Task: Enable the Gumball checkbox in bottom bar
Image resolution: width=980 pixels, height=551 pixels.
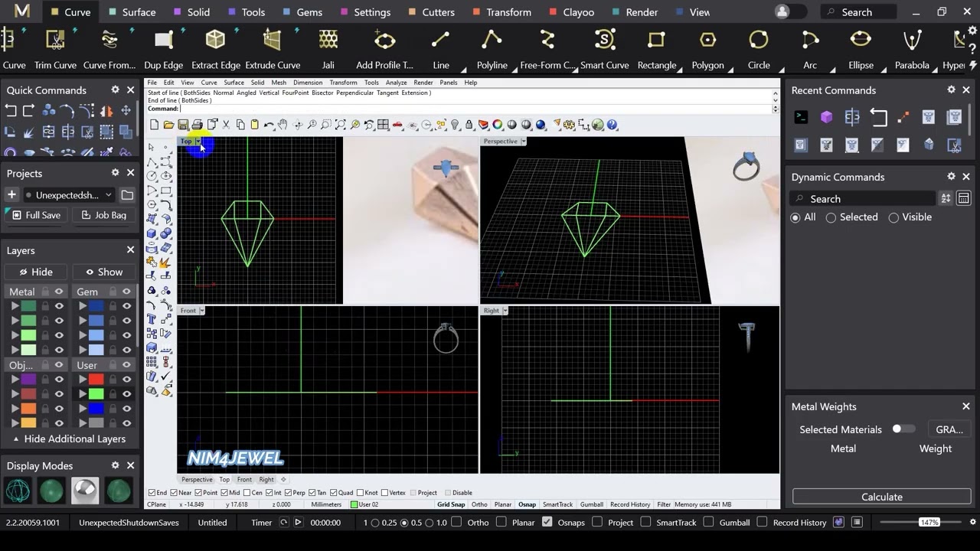Action: (708, 523)
